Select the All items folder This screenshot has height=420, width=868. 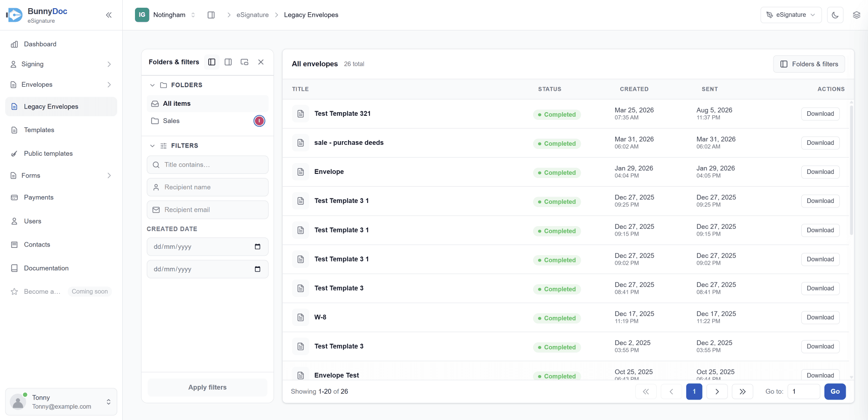[x=208, y=104]
